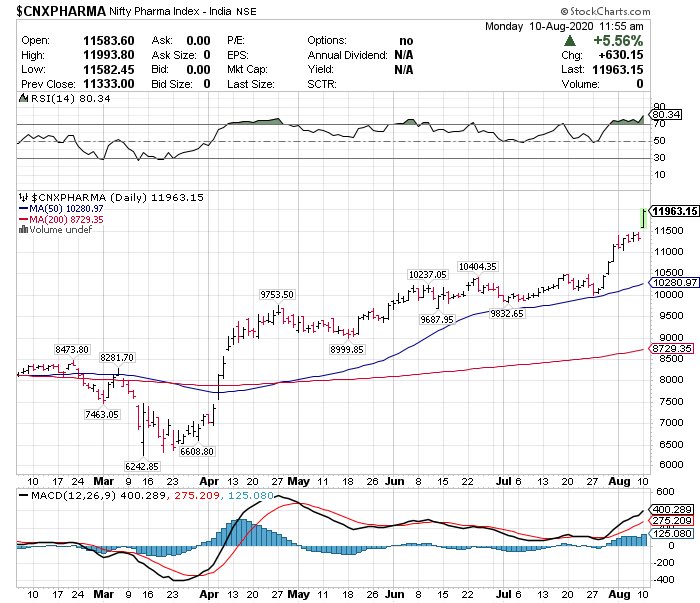Click the price axis label 11963.15
The image size is (700, 603).
(x=674, y=211)
